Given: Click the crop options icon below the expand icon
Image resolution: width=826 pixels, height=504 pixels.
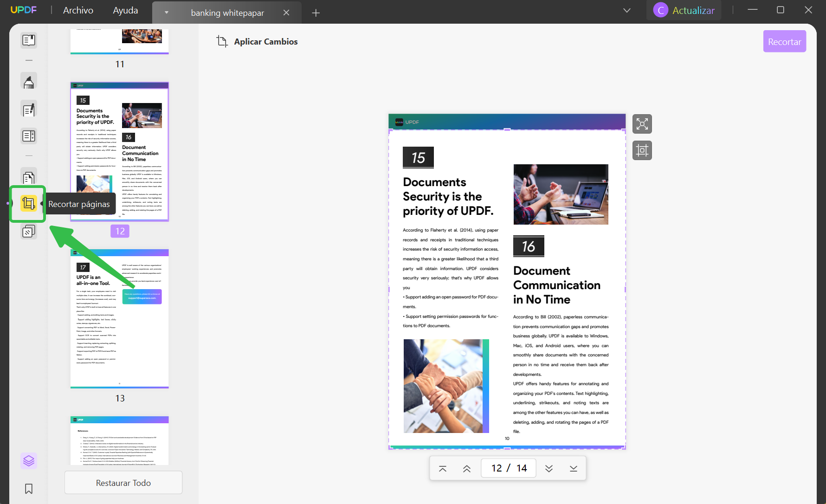Looking at the screenshot, I should [642, 150].
